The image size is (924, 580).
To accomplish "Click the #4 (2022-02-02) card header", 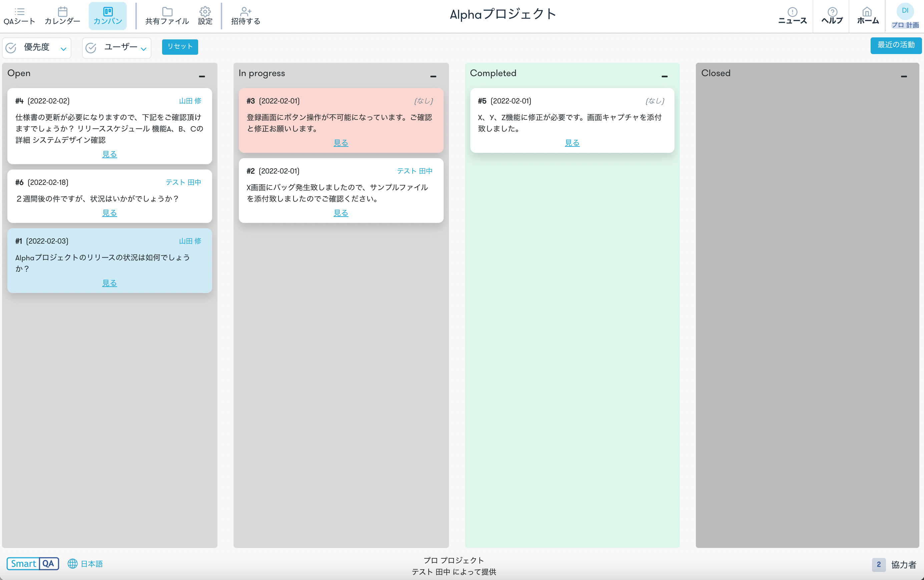I will click(x=43, y=101).
